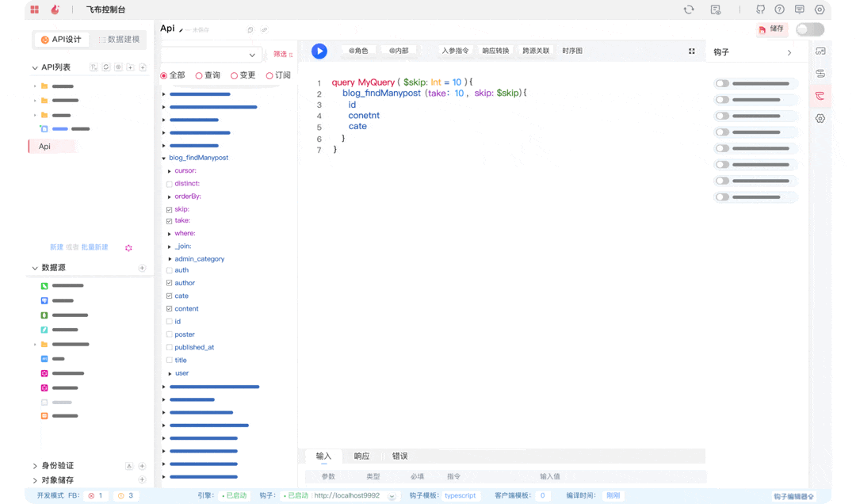The image size is (856, 504).
Task: Select the red hooks sidebar icon
Action: click(820, 96)
